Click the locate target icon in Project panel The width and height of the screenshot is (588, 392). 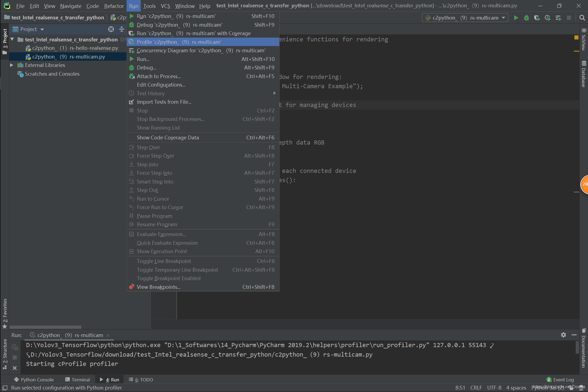pyautogui.click(x=111, y=29)
